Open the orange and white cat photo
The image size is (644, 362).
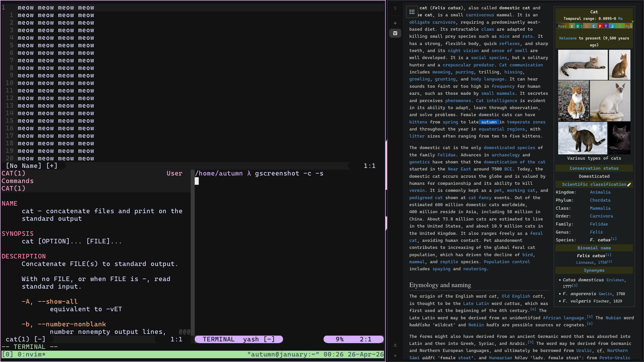pyautogui.click(x=574, y=101)
